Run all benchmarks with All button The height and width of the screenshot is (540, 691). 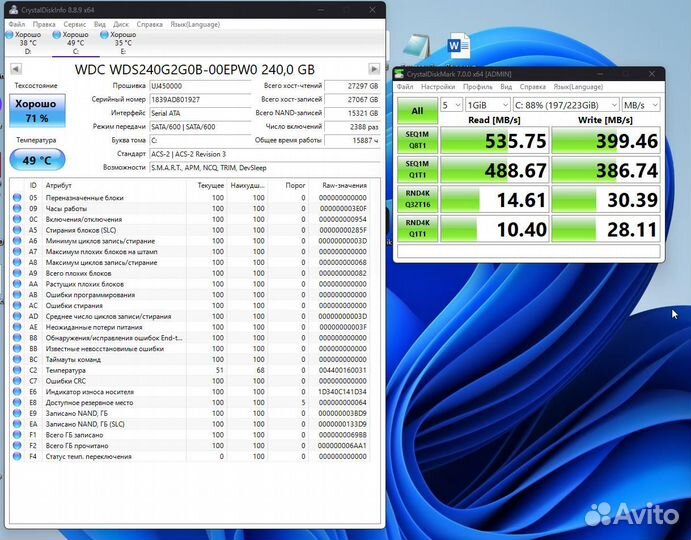(x=417, y=111)
